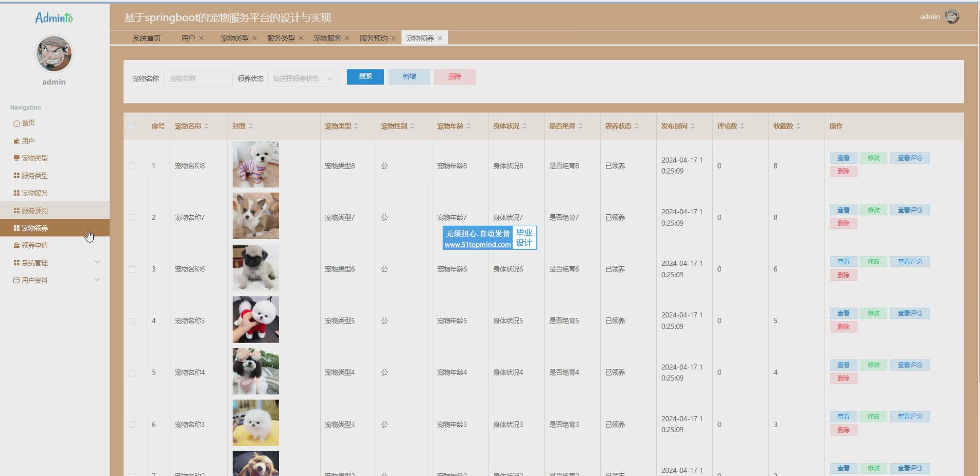This screenshot has height=476, width=980.
Task: Close the 服务预约 tab
Action: (393, 38)
